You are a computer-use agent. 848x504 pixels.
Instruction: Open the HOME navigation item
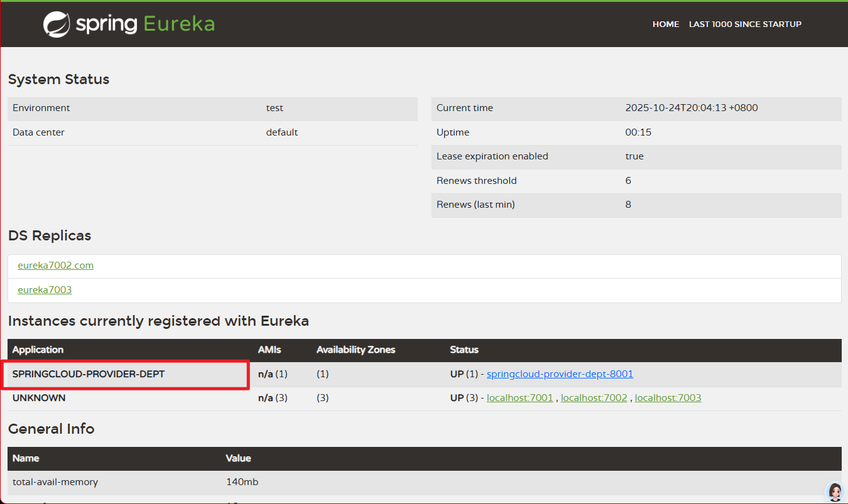pyautogui.click(x=666, y=24)
